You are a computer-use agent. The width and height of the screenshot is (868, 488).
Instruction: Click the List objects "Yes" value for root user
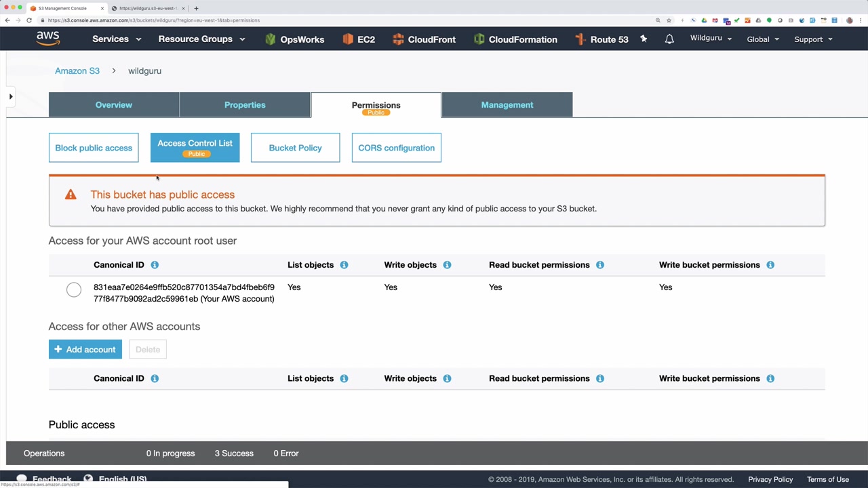(294, 287)
